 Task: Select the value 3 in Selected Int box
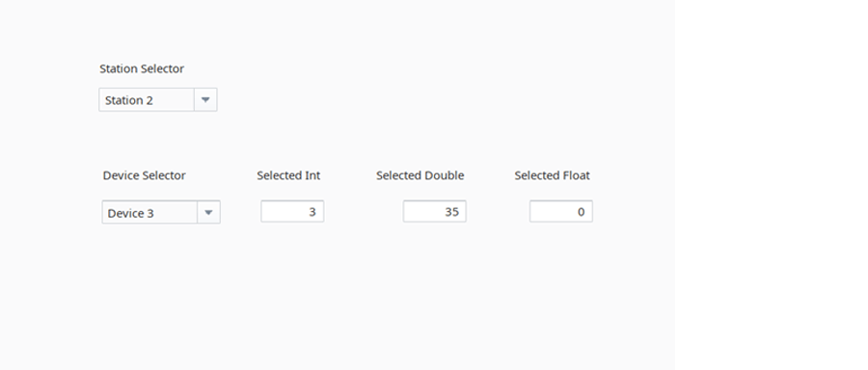(x=312, y=212)
